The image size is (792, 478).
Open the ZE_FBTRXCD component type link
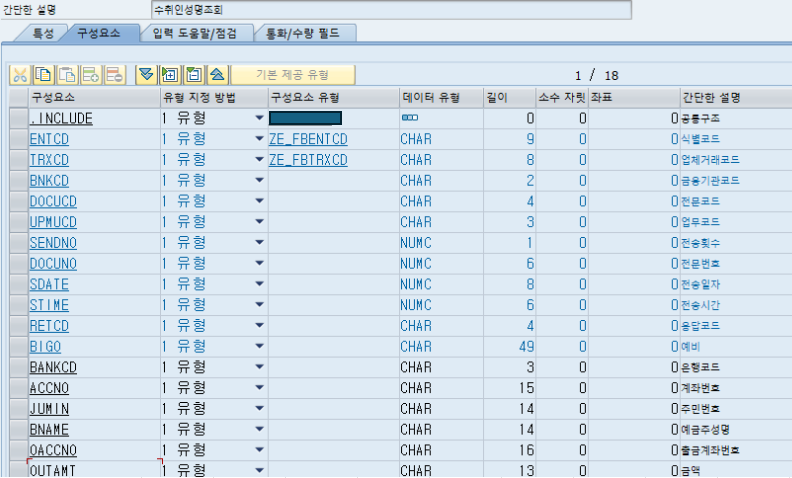coord(308,160)
